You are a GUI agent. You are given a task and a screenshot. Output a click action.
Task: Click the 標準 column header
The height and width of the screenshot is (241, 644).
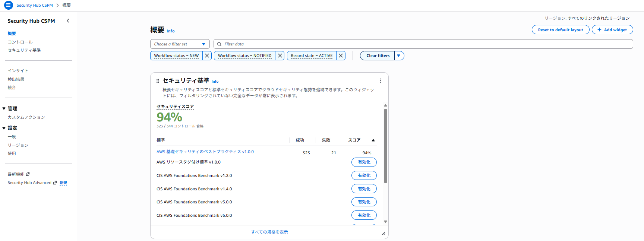pyautogui.click(x=161, y=140)
